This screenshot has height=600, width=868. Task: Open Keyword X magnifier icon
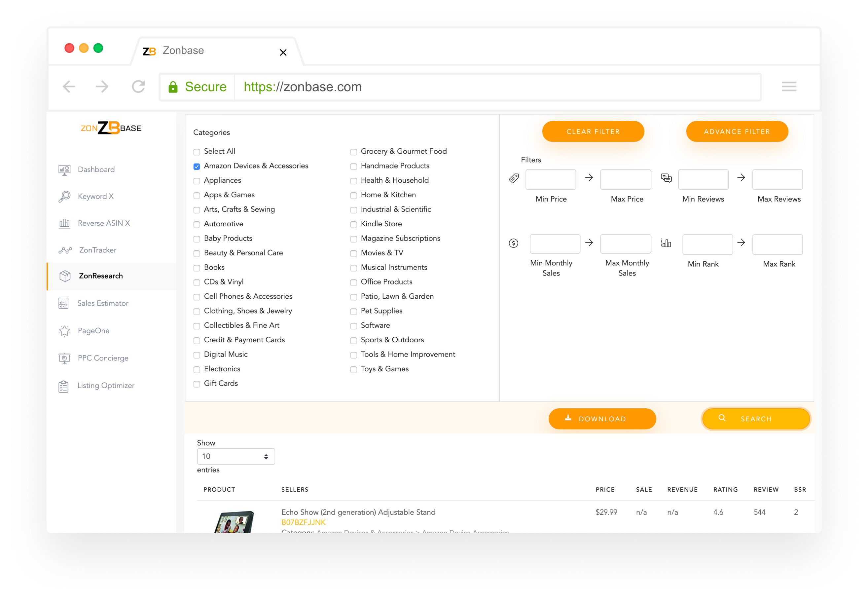[x=64, y=197]
